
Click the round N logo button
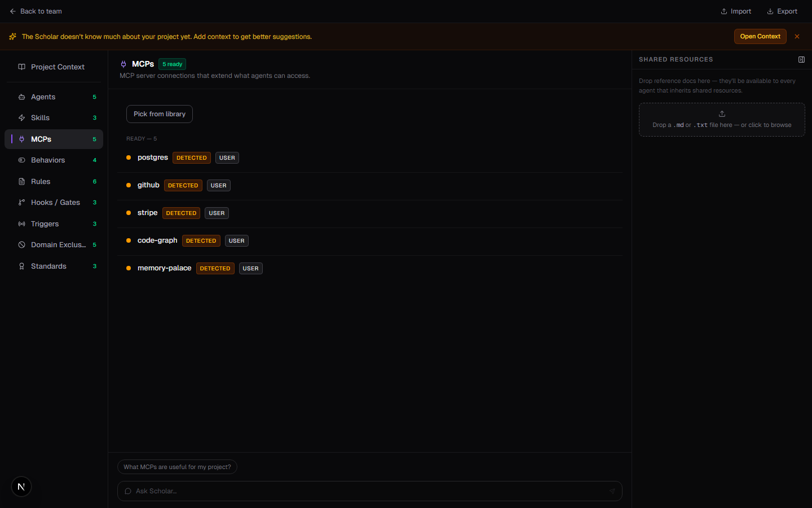click(x=21, y=487)
